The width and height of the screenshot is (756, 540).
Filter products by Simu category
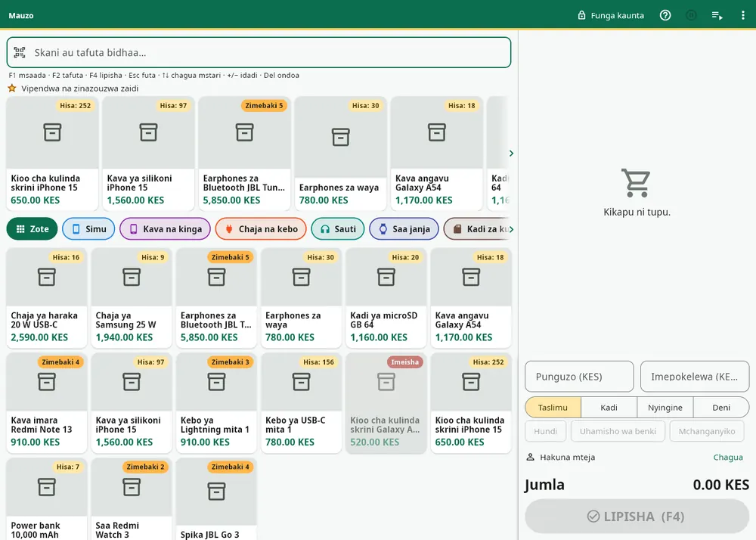pos(88,229)
